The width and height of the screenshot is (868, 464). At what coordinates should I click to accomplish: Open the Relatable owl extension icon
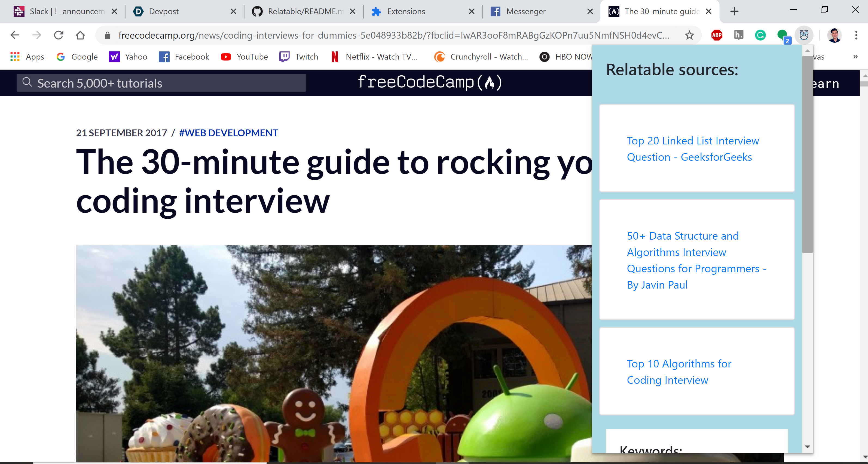[x=804, y=35]
